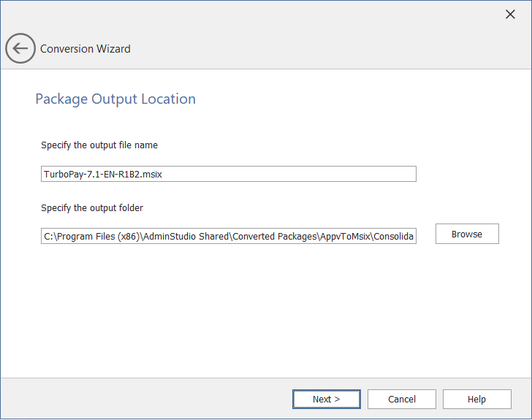
Task: Click the 'Package Output Location' heading
Action: pyautogui.click(x=115, y=99)
